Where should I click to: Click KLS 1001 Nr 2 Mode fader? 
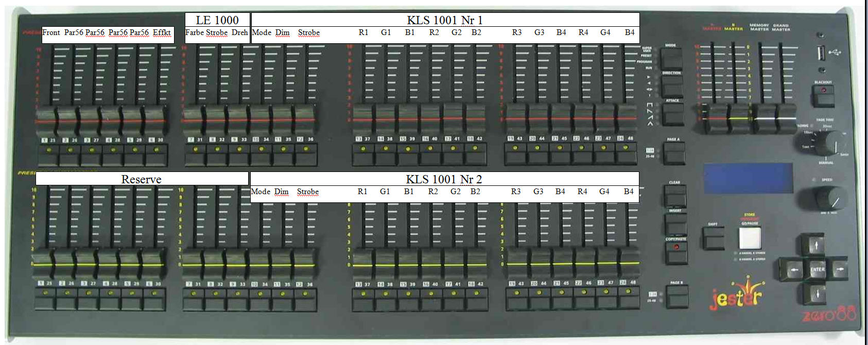[x=258, y=264]
